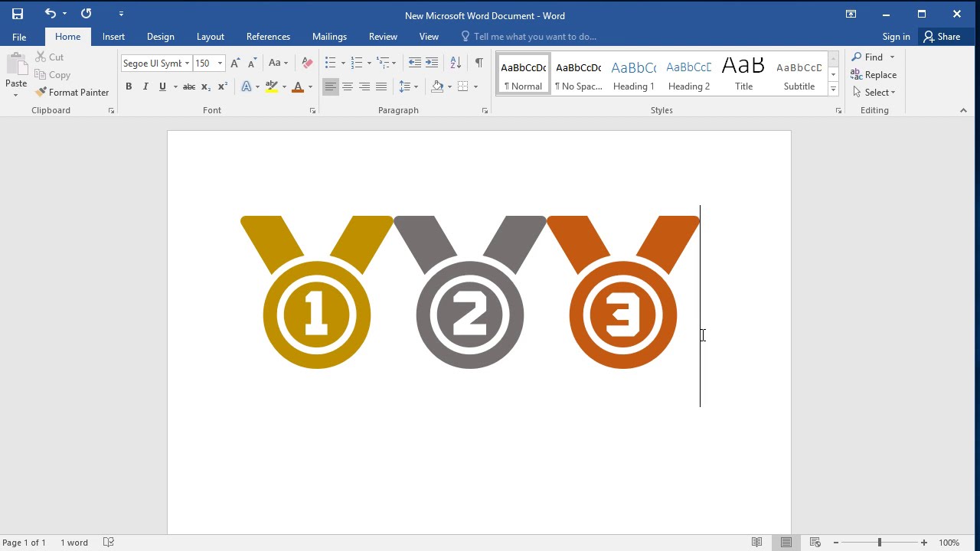Apply the yellow text highlight color
980x551 pixels.
271,87
